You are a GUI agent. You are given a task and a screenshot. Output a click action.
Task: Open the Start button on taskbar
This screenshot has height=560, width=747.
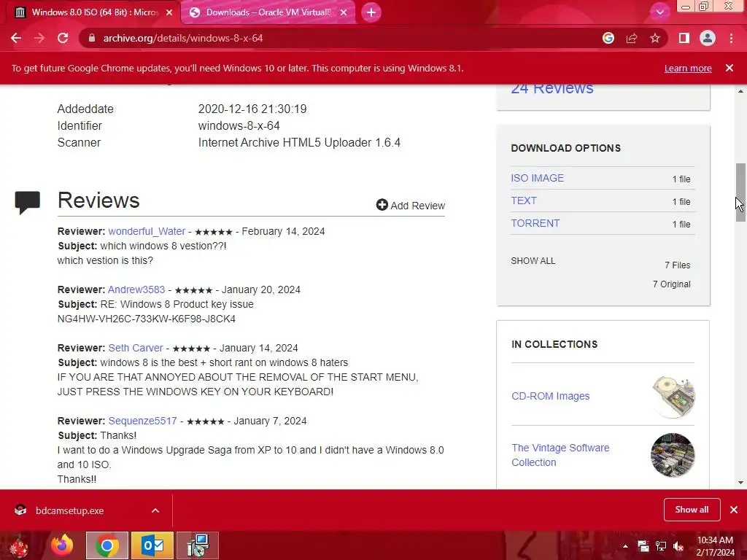click(x=19, y=545)
